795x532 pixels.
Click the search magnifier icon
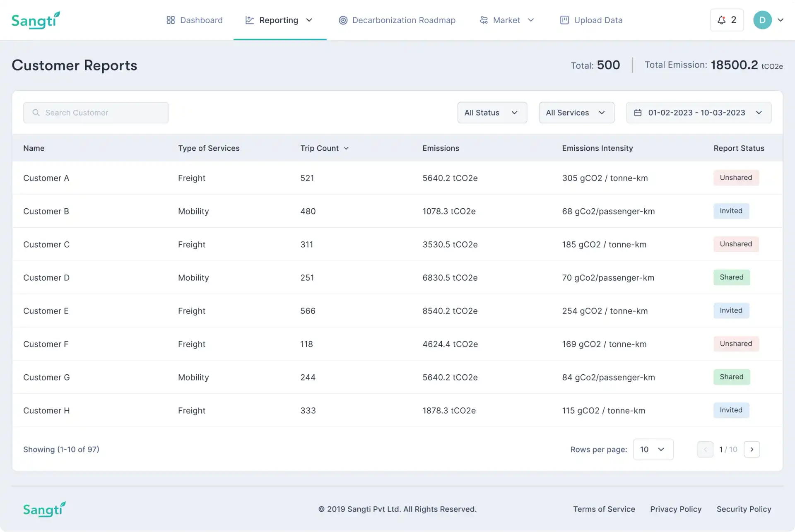[36, 113]
